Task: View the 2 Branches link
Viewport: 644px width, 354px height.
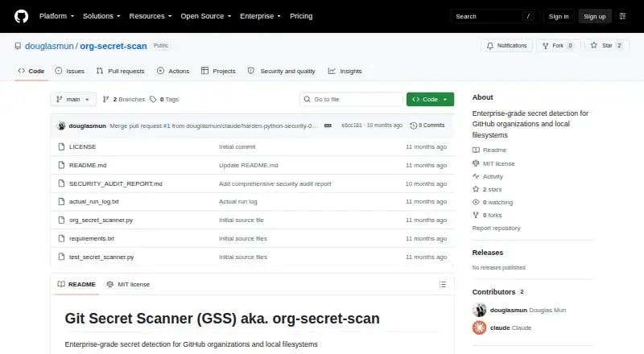Action: 124,100
